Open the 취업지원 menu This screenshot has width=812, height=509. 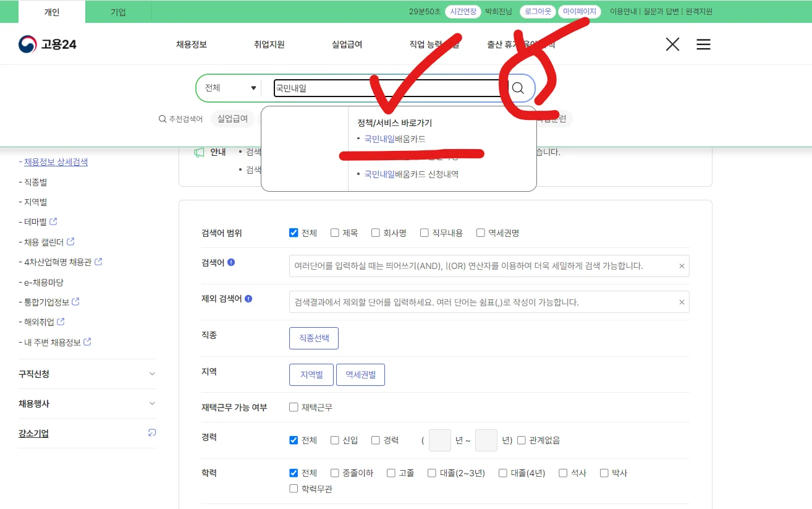click(269, 45)
